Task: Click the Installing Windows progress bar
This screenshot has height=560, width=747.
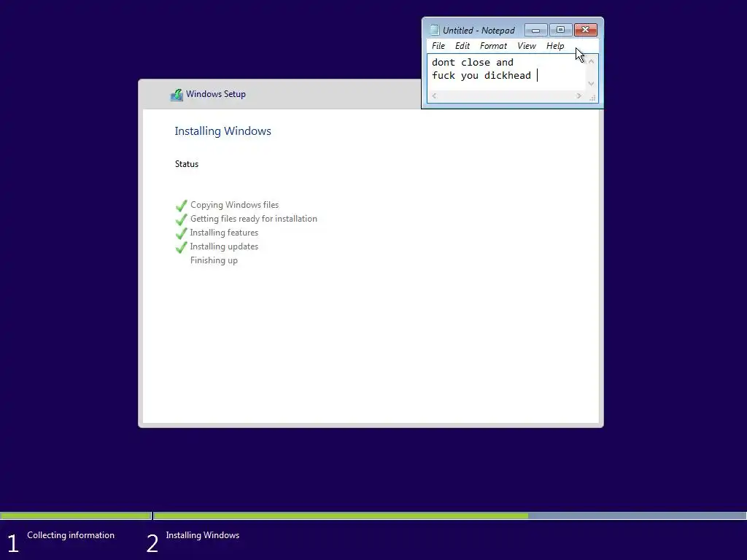Action: pos(449,516)
